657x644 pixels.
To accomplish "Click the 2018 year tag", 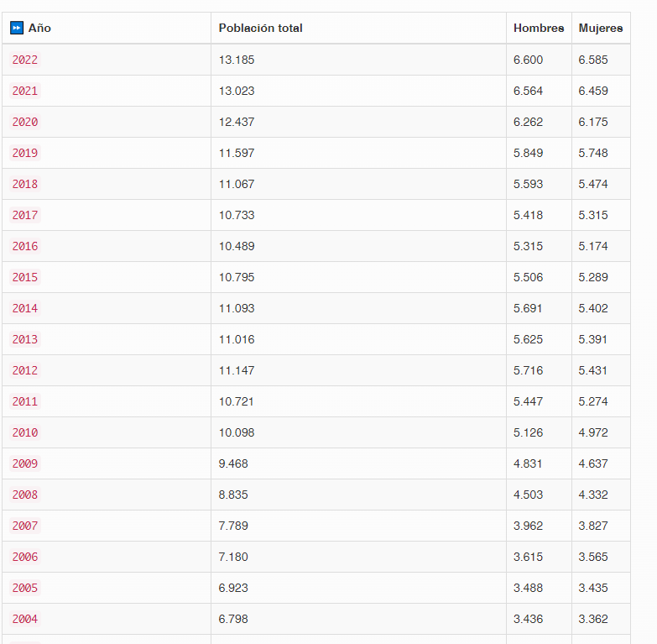I will coord(25,184).
